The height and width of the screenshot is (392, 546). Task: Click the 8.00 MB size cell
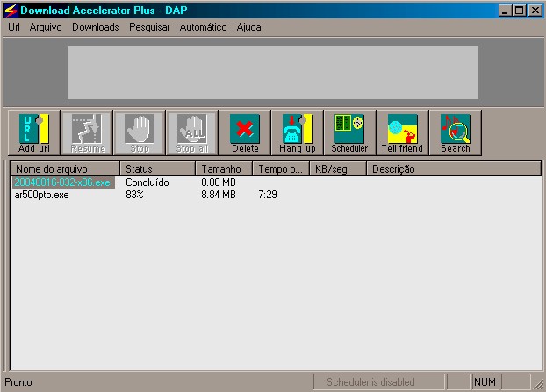click(x=219, y=182)
